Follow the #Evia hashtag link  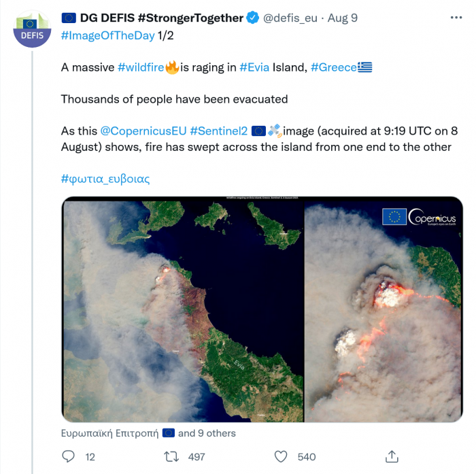coord(254,67)
